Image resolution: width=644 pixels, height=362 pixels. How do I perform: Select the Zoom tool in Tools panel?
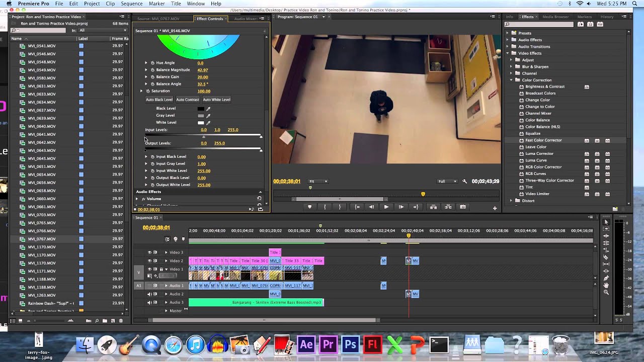[606, 292]
